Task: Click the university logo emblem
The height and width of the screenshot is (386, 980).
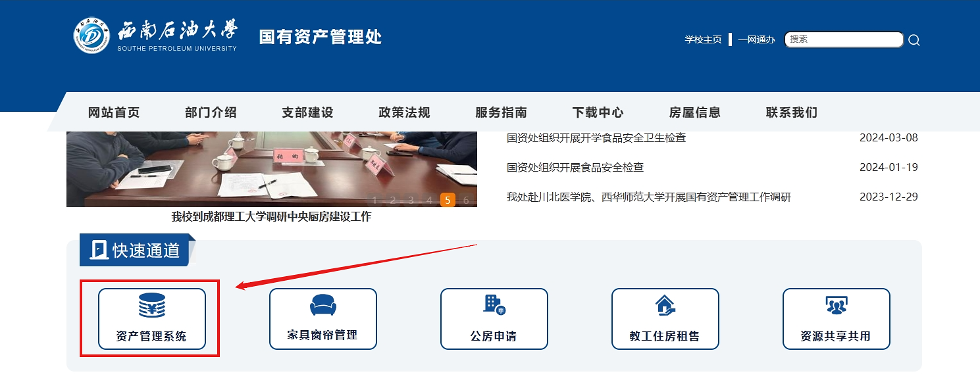Action: 91,35
